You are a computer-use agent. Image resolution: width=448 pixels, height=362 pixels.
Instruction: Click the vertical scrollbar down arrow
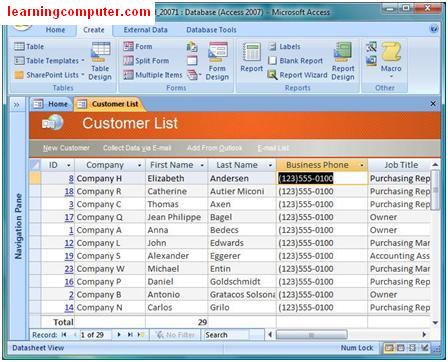click(x=435, y=322)
